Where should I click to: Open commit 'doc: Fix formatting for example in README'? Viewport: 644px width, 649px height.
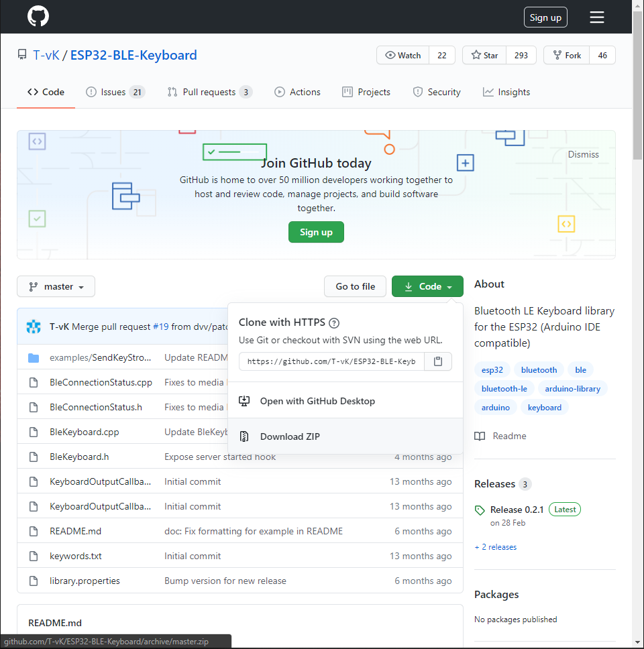pyautogui.click(x=254, y=532)
